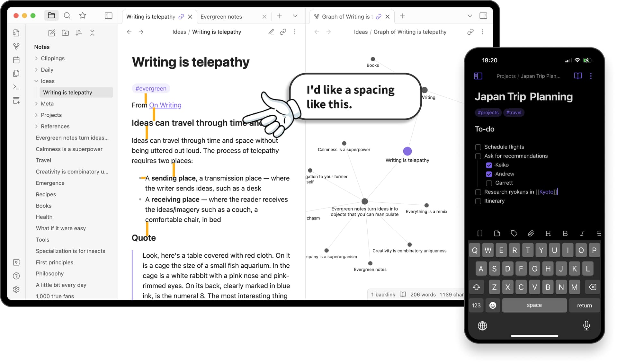The height and width of the screenshot is (364, 617).
Task: Open graph view from left ribbon
Action: pos(16,47)
